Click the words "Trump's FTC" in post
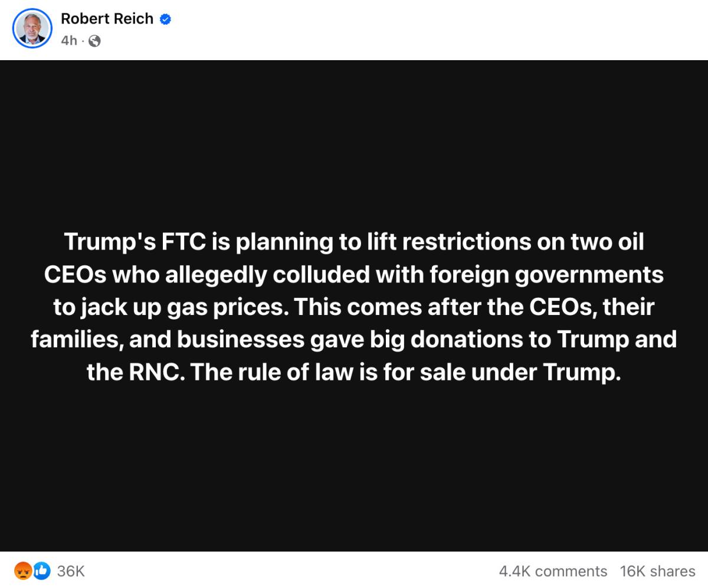The image size is (708, 588). 135,242
